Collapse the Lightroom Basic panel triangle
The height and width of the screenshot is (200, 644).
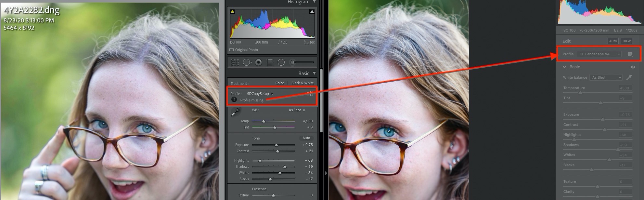point(314,73)
